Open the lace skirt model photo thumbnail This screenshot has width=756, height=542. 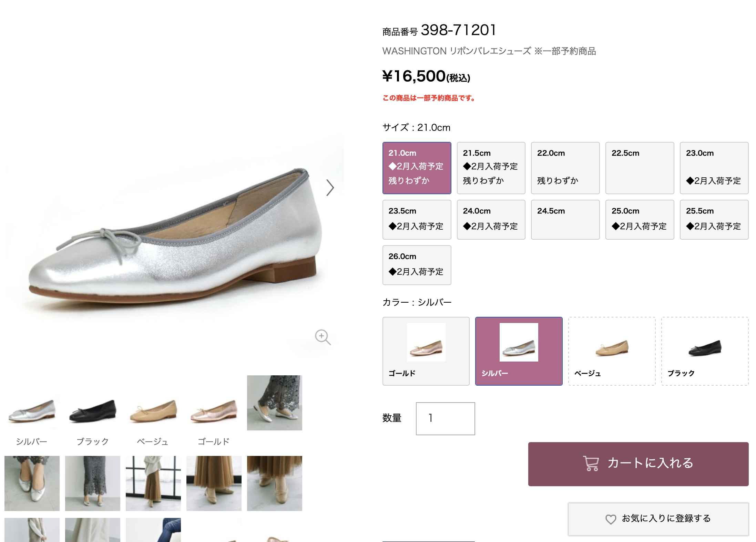click(274, 403)
